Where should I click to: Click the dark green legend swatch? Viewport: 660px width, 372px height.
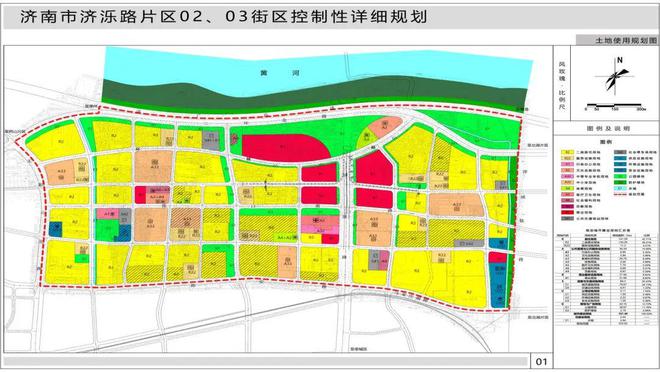click(x=620, y=182)
